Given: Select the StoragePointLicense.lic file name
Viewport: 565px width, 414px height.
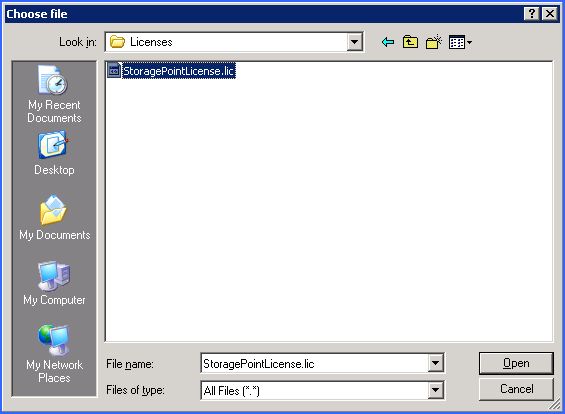Looking at the screenshot, I should (179, 71).
